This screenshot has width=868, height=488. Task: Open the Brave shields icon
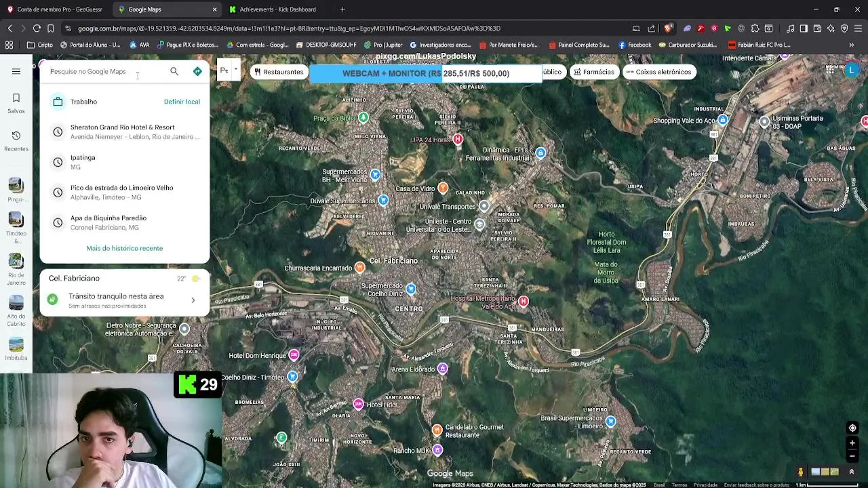click(668, 28)
